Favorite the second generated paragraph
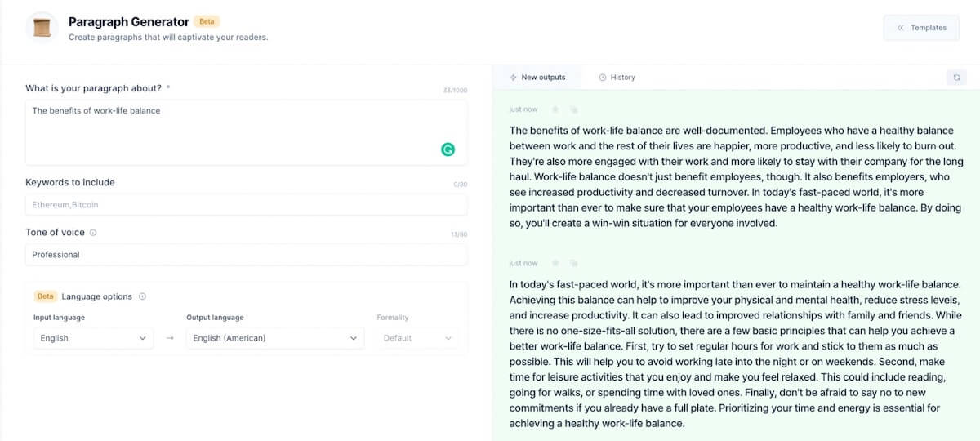Viewport: 980px width, 441px height. click(555, 263)
